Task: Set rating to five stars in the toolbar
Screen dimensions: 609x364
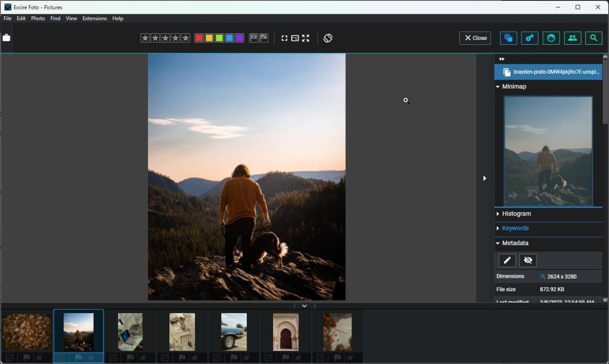Action: pyautogui.click(x=186, y=38)
